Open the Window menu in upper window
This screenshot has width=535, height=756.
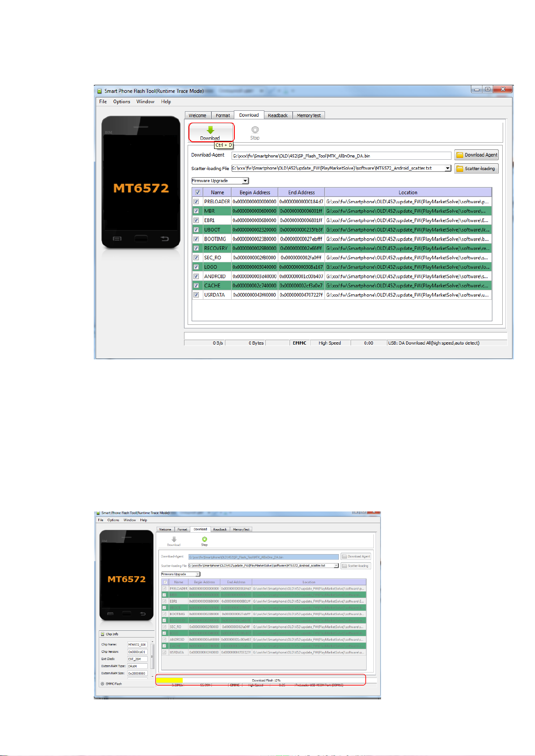pyautogui.click(x=145, y=102)
